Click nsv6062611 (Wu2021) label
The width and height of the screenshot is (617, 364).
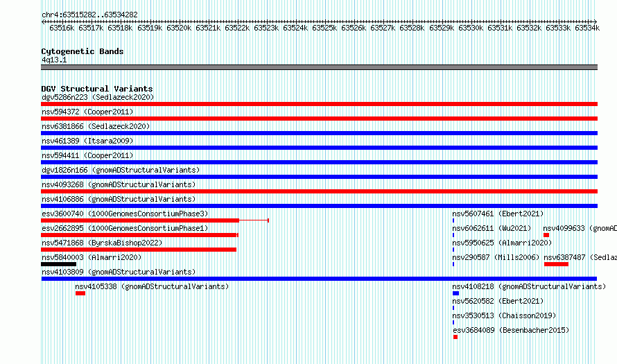(492, 228)
